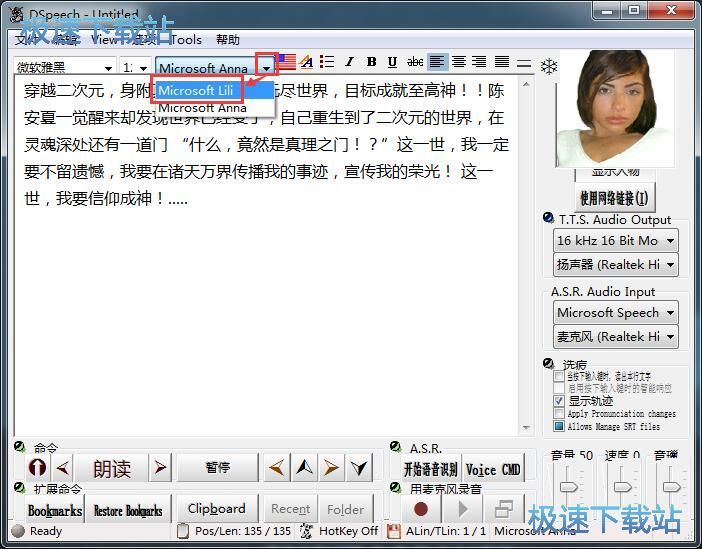This screenshot has width=702, height=549.
Task: Open the 麦克风 (Realtek Hi input dropdown
Action: [x=616, y=336]
